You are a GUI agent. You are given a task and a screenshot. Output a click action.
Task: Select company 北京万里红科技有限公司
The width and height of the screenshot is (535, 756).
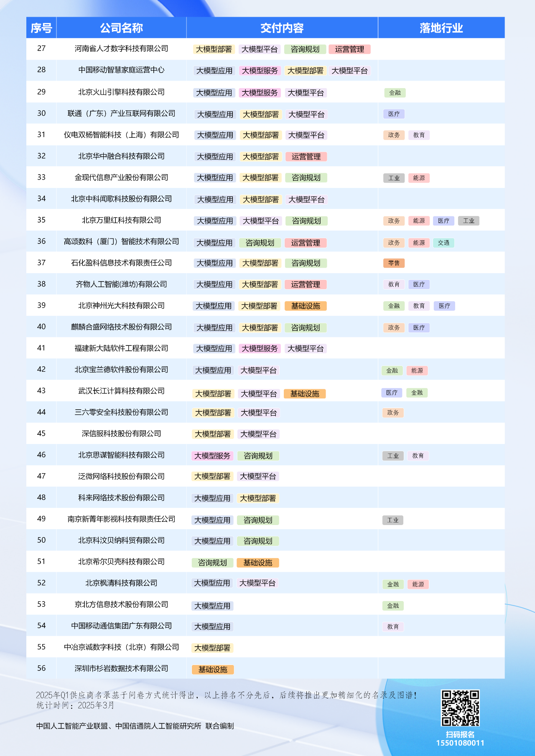click(121, 220)
